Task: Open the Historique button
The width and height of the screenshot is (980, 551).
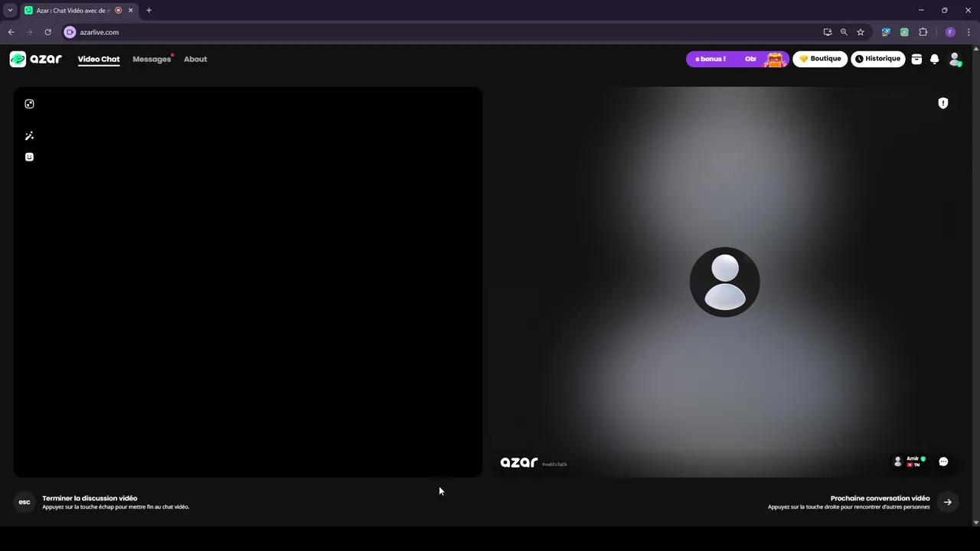Action: 878,59
